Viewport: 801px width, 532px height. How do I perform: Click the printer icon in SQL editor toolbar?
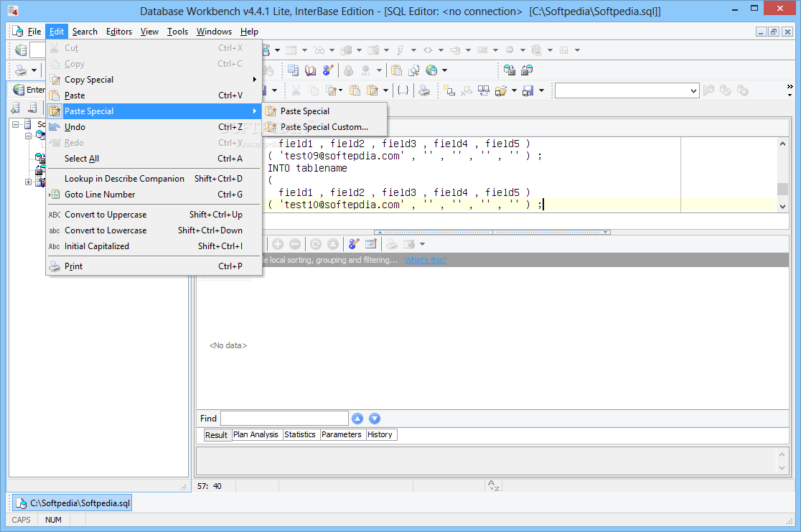click(424, 90)
